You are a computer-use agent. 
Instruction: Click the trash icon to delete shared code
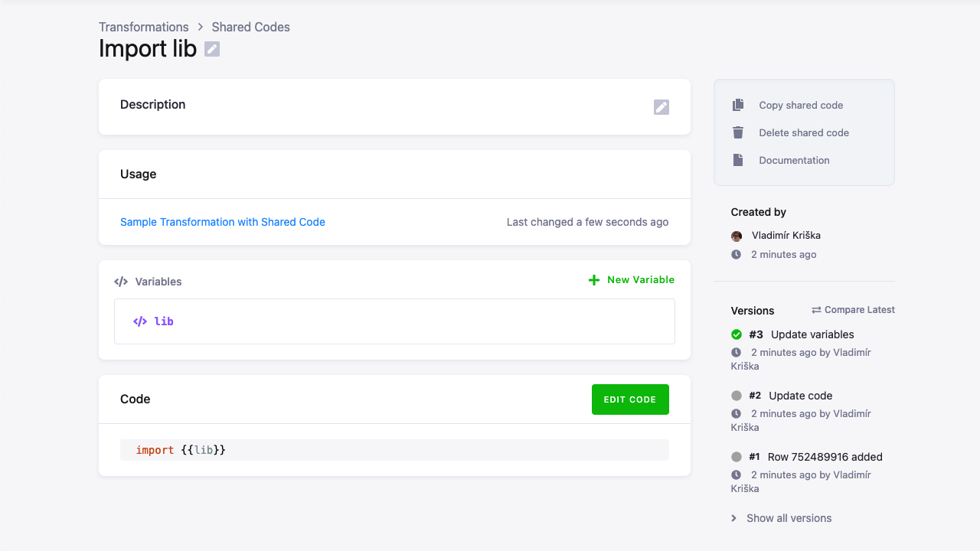pyautogui.click(x=737, y=132)
